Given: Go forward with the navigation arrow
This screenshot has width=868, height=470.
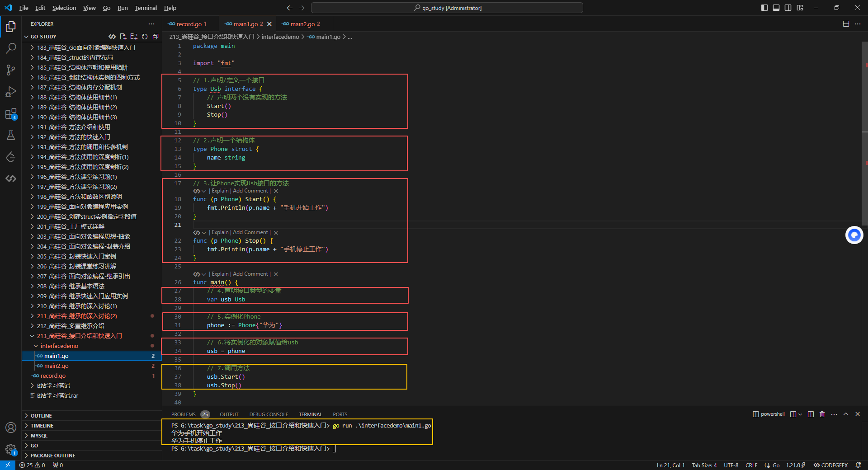Looking at the screenshot, I should pyautogui.click(x=302, y=8).
